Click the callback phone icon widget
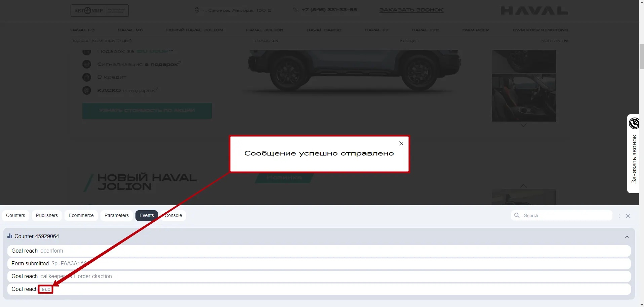Viewport: 644px width, 307px height. [634, 123]
